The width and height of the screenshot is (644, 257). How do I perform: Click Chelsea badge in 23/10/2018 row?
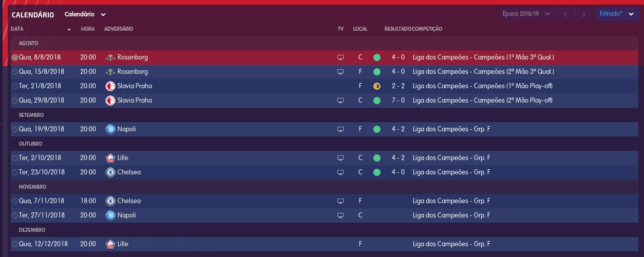click(110, 172)
